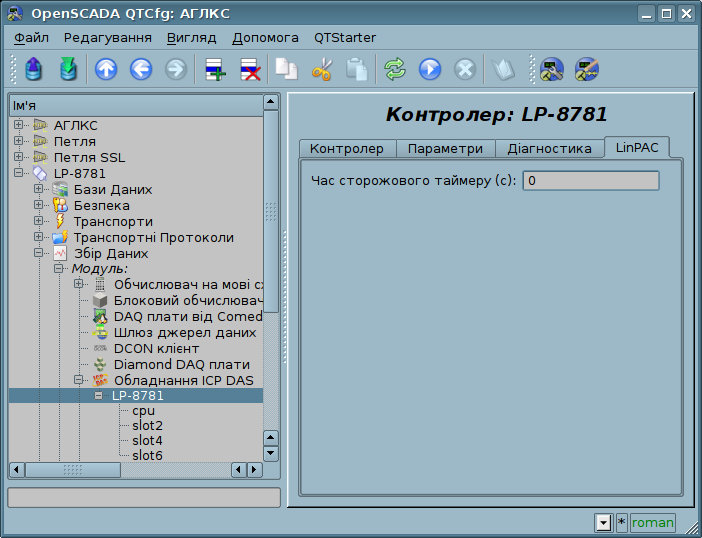Click the roman user button in status bar
This screenshot has width=702, height=538.
(652, 523)
